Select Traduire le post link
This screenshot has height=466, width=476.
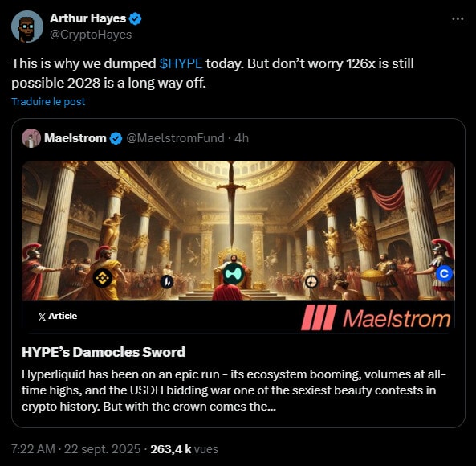(48, 101)
